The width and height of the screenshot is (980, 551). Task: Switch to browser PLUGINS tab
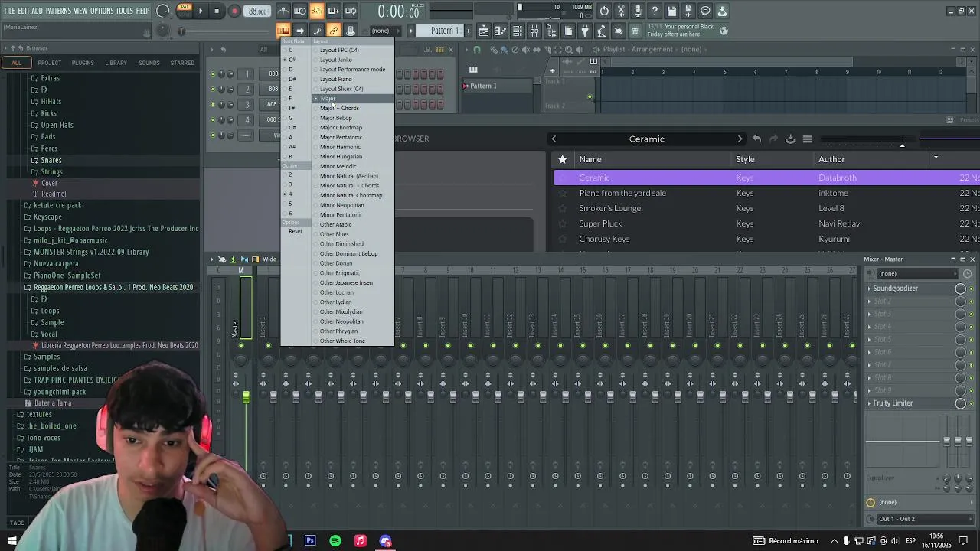[x=83, y=63]
